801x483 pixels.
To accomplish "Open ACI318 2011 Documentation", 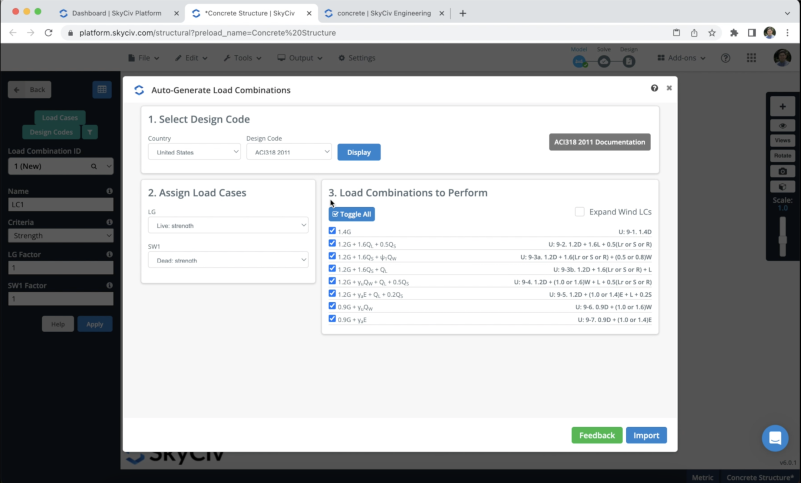I will pyautogui.click(x=600, y=142).
